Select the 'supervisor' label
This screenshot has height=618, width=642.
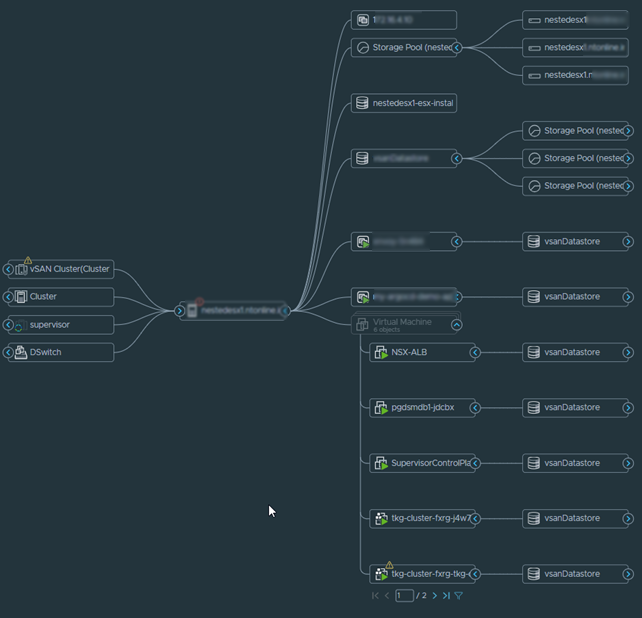tap(50, 325)
